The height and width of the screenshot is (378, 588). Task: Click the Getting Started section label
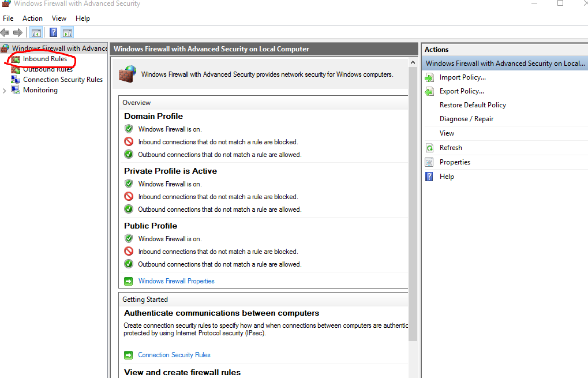click(x=145, y=300)
